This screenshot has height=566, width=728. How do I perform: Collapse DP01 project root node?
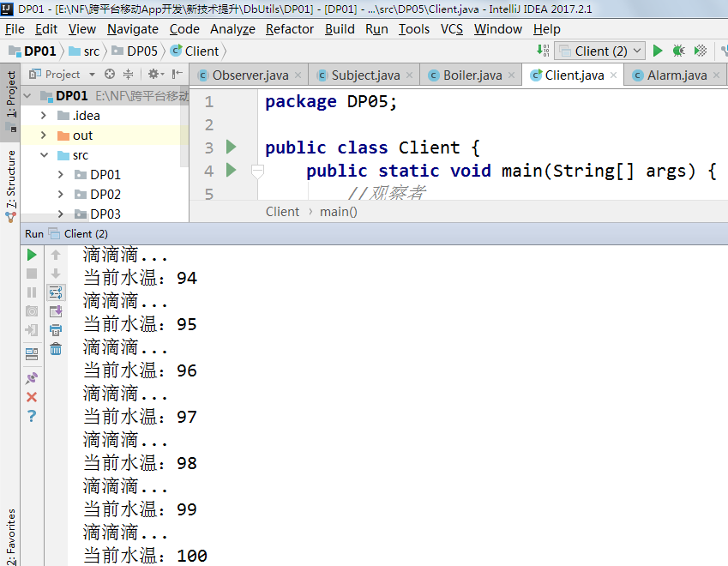click(27, 96)
